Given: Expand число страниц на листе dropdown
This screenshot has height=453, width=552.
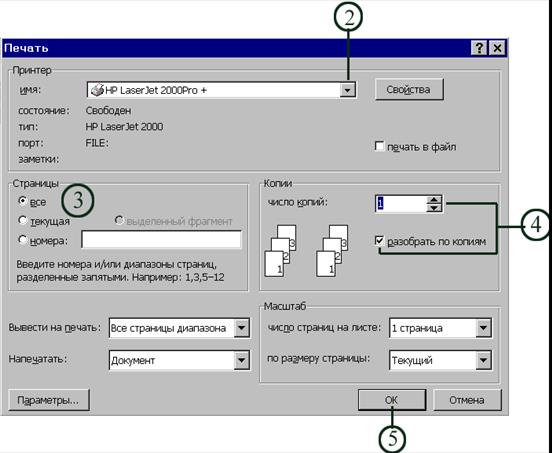Looking at the screenshot, I should pyautogui.click(x=483, y=328).
